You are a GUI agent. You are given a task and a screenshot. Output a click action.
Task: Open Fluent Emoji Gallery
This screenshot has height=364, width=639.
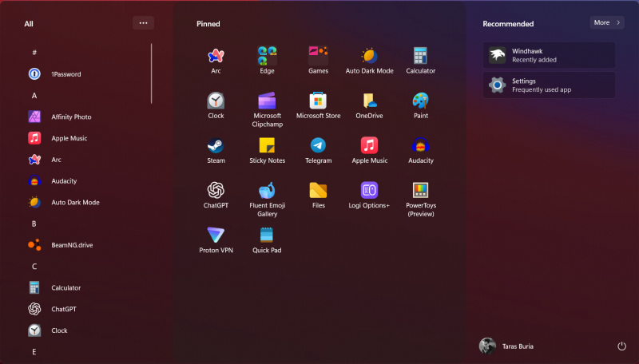click(267, 199)
